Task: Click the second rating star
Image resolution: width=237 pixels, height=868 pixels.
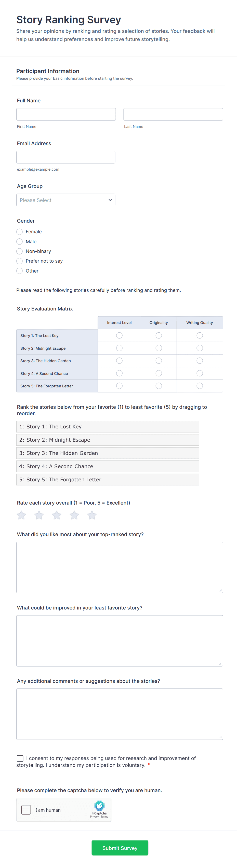Action: [x=39, y=515]
